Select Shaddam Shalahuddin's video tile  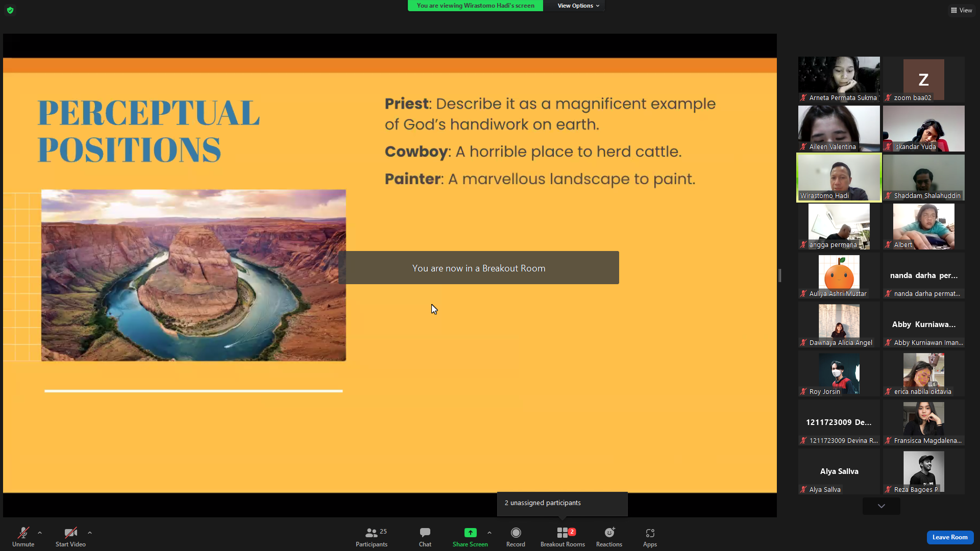point(924,178)
